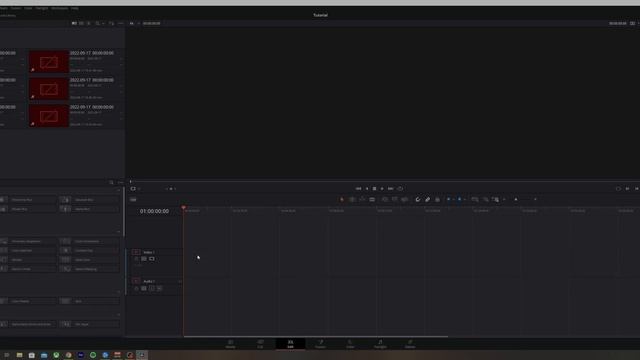640x360 pixels.
Task: Click the media pool search icon
Action: tap(97, 23)
